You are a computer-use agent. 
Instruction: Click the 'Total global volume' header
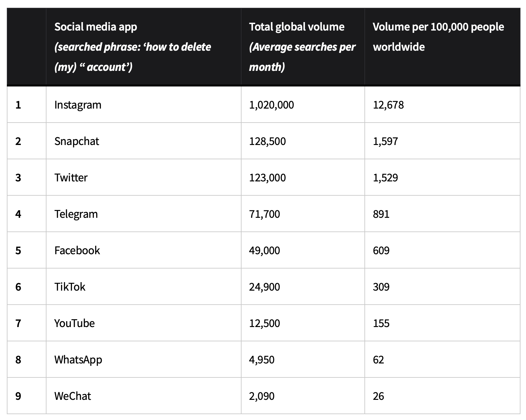pyautogui.click(x=296, y=27)
